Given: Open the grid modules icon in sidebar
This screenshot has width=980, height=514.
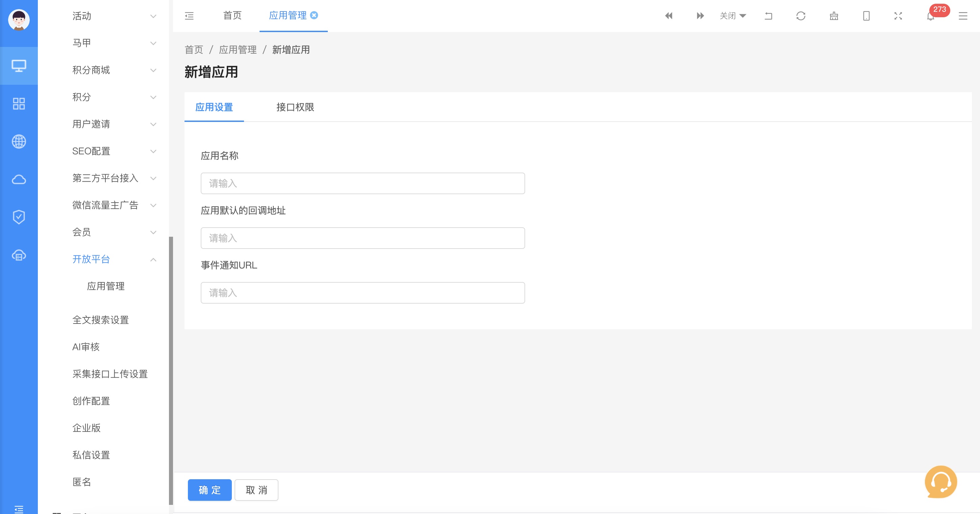Looking at the screenshot, I should pyautogui.click(x=19, y=103).
